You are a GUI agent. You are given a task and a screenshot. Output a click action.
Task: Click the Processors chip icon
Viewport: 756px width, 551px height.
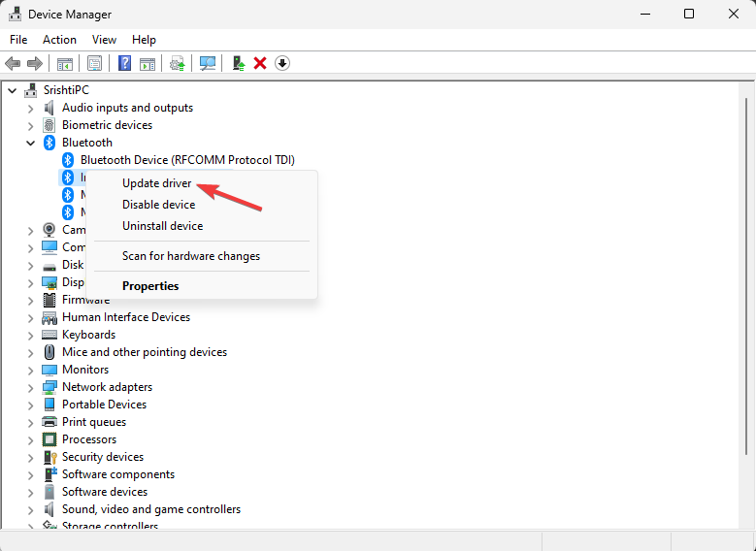coord(49,439)
